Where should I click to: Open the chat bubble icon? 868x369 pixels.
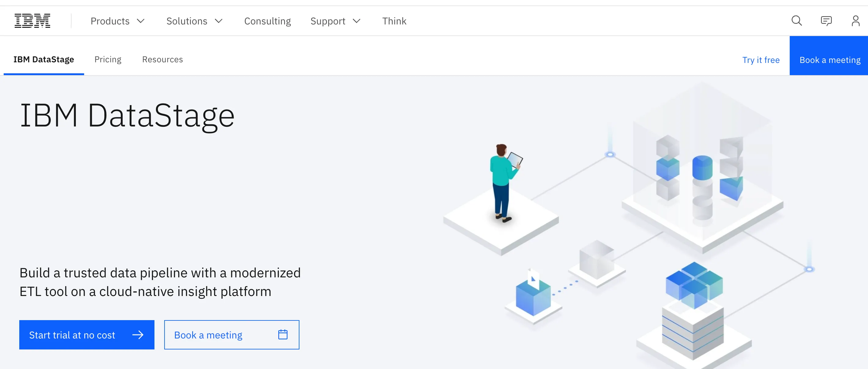826,21
